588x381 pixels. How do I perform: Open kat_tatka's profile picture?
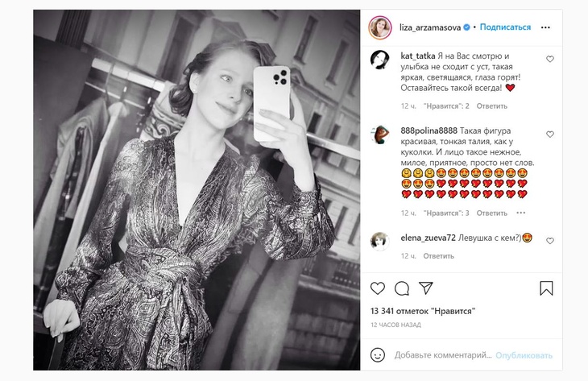(x=379, y=59)
